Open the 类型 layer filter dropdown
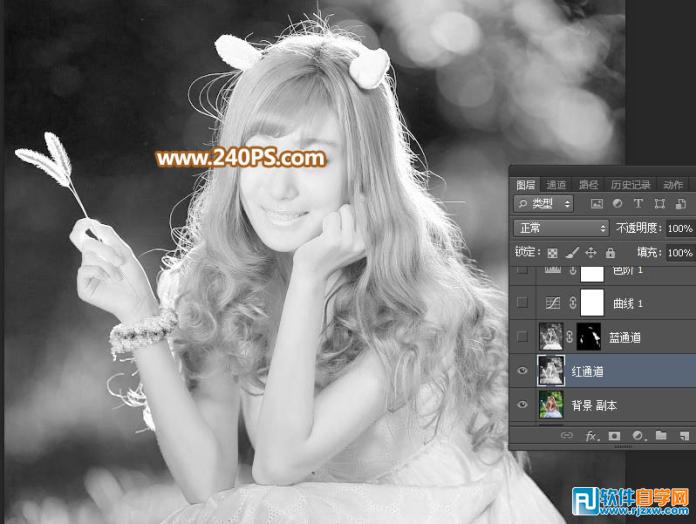The height and width of the screenshot is (524, 696). [544, 204]
